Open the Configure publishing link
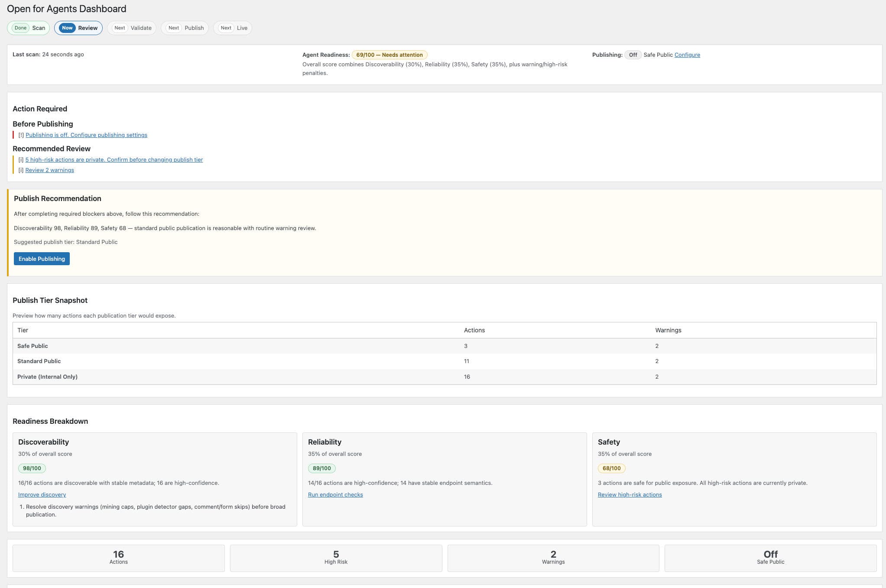The image size is (886, 588). 687,55
